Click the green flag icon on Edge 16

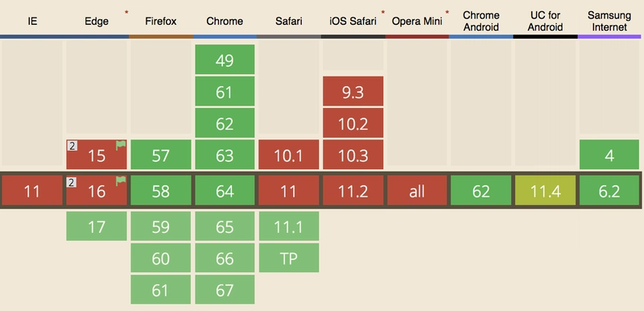(x=120, y=181)
